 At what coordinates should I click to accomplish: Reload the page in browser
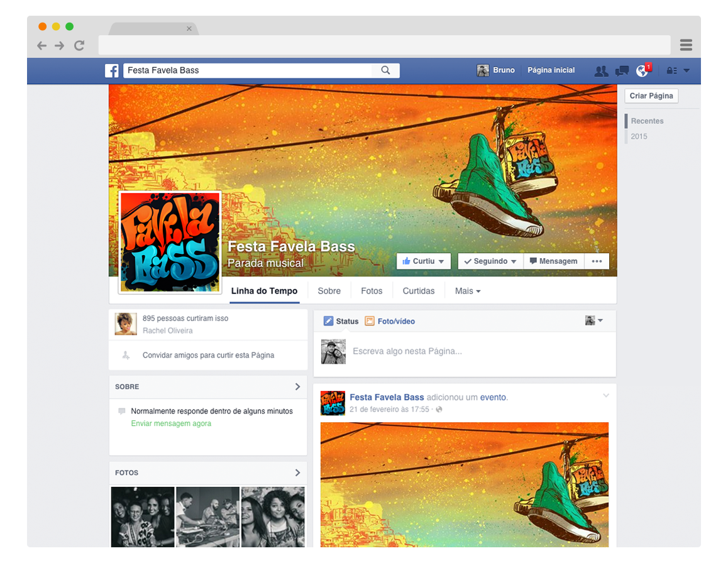pos(79,45)
